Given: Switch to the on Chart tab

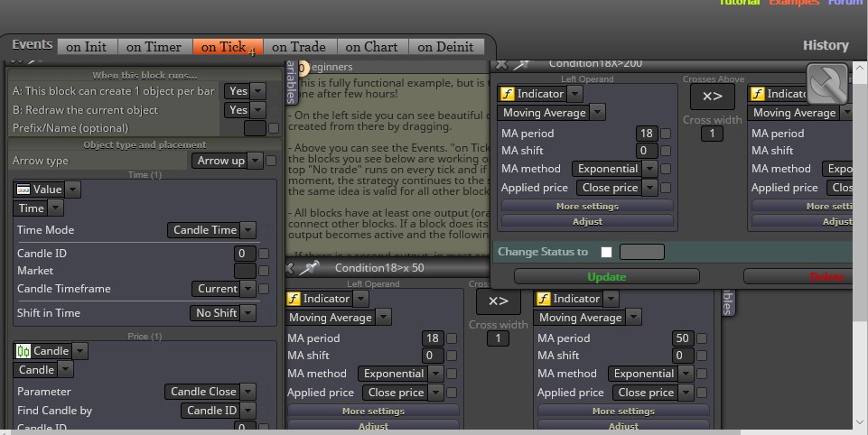Looking at the screenshot, I should click(x=372, y=47).
